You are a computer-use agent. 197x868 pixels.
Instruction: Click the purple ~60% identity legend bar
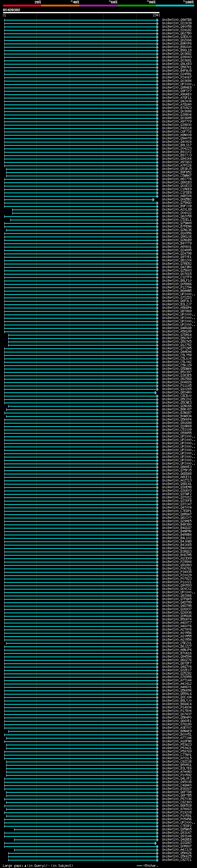tap(99, 6)
